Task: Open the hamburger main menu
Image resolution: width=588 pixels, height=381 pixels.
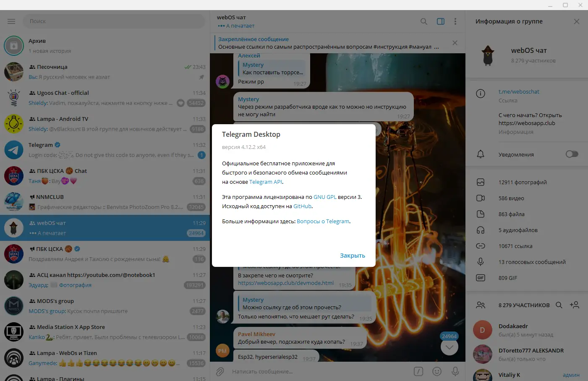Action: tap(11, 21)
